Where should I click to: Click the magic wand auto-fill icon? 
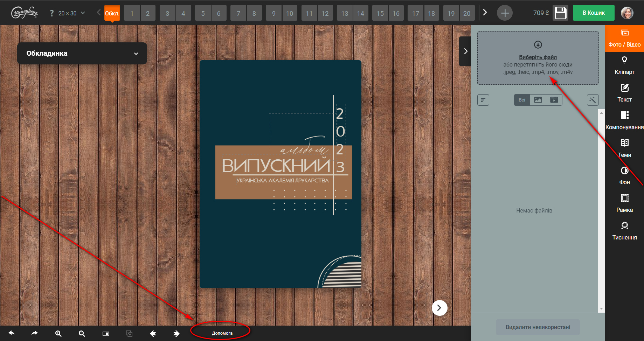(593, 100)
